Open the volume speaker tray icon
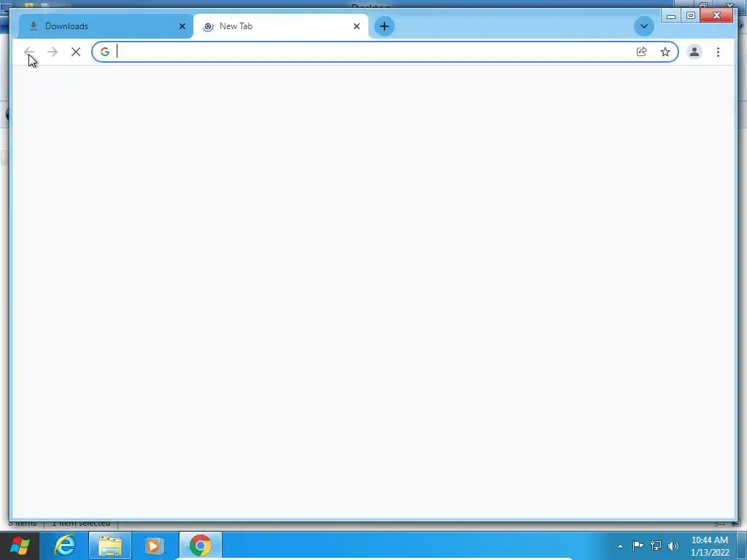Viewport: 747px width, 560px height. 673,545
